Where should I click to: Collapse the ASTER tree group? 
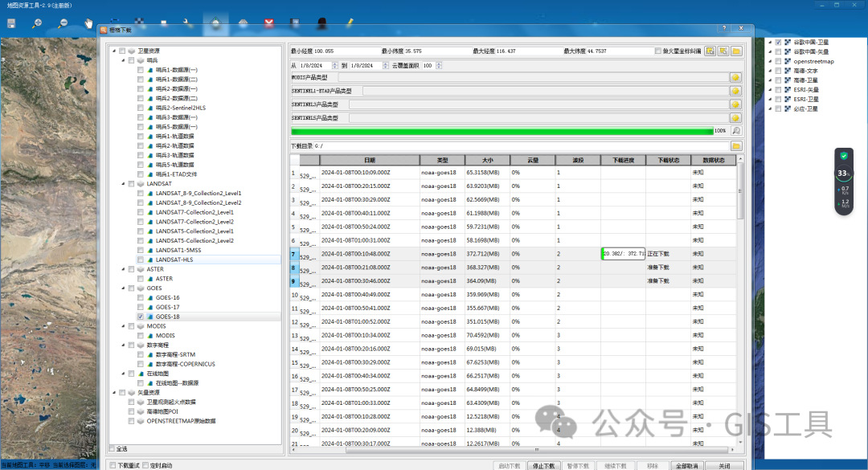[x=124, y=269]
